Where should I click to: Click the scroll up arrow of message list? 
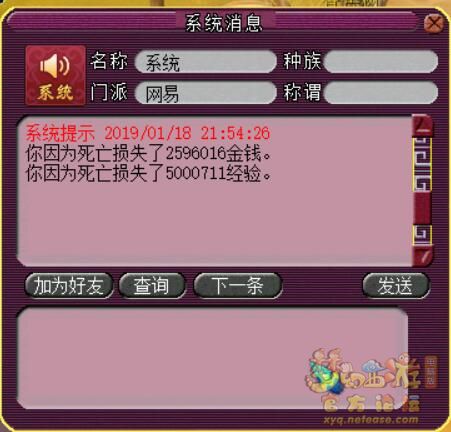(423, 125)
